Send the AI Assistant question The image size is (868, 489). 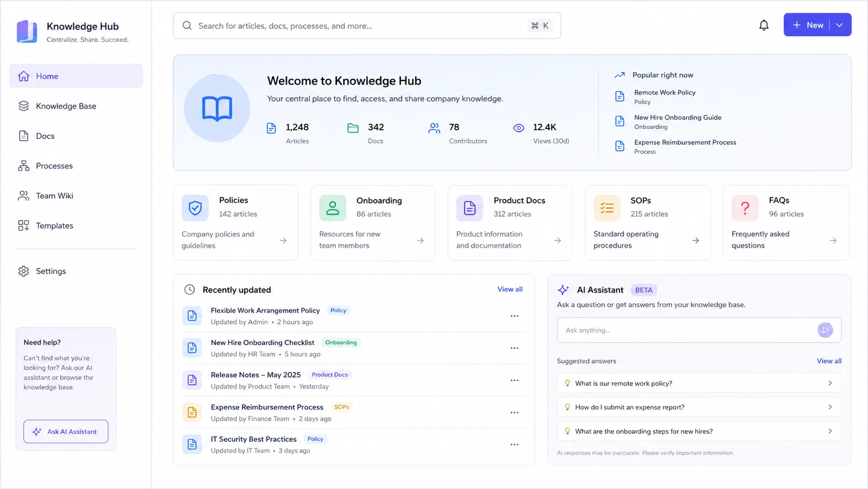pos(825,330)
